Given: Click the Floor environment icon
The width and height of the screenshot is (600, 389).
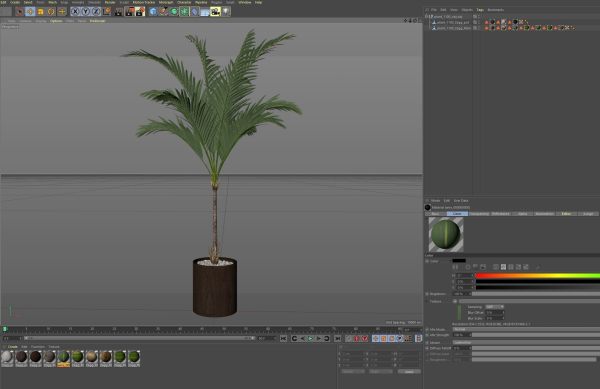Looking at the screenshot, I should point(205,12).
